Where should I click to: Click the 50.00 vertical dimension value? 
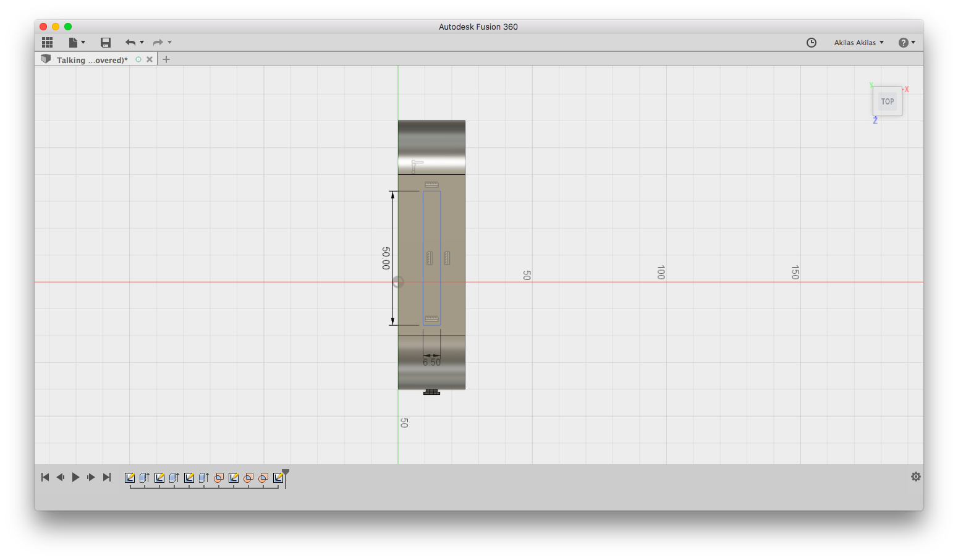pos(386,258)
